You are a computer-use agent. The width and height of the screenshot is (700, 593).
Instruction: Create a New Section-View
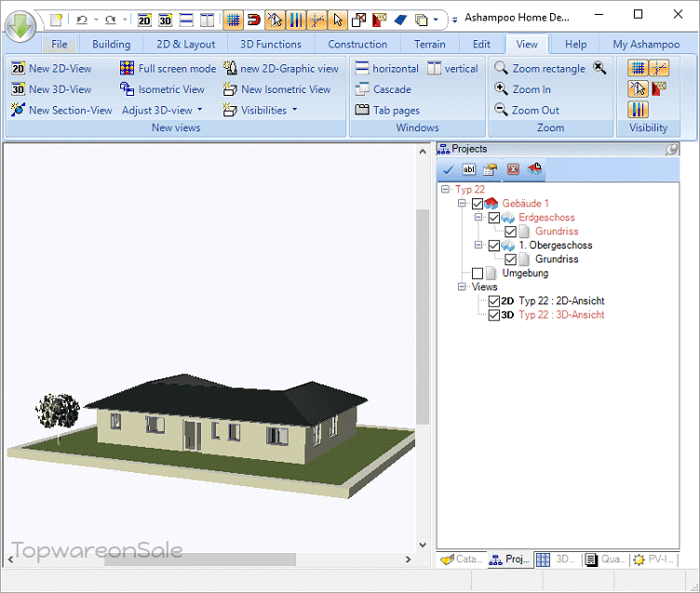point(61,110)
